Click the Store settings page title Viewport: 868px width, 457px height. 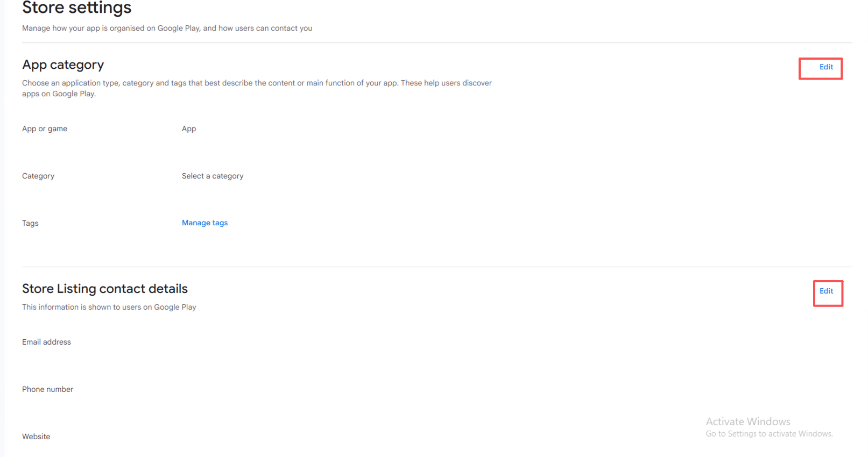coord(76,8)
